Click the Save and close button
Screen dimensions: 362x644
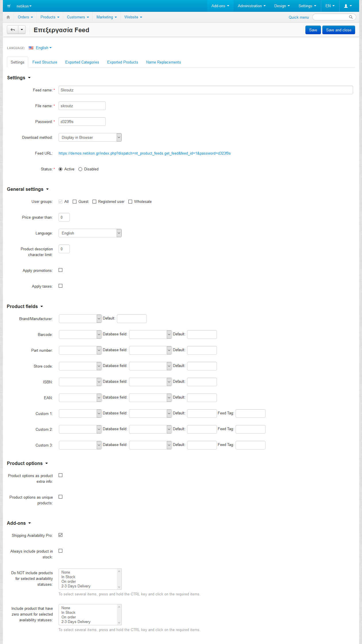[338, 30]
